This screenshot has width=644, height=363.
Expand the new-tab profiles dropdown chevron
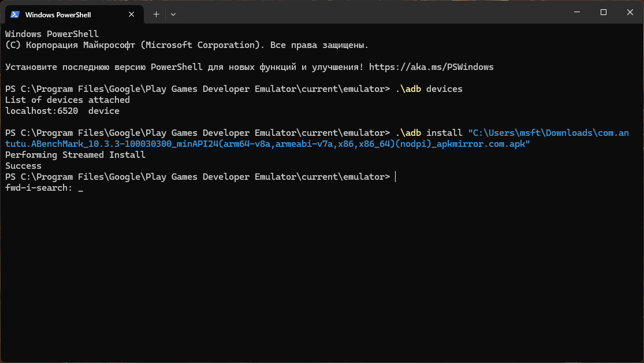click(173, 14)
